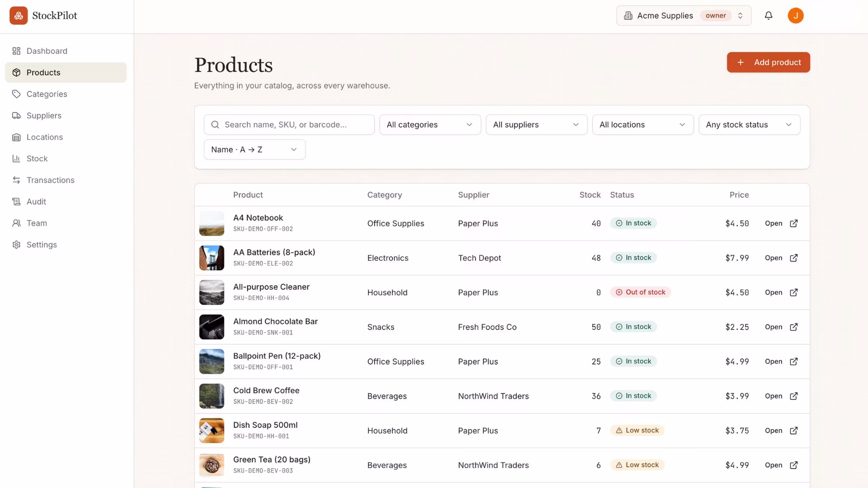868x488 pixels.
Task: Click the Categories tag icon
Action: click(x=16, y=94)
